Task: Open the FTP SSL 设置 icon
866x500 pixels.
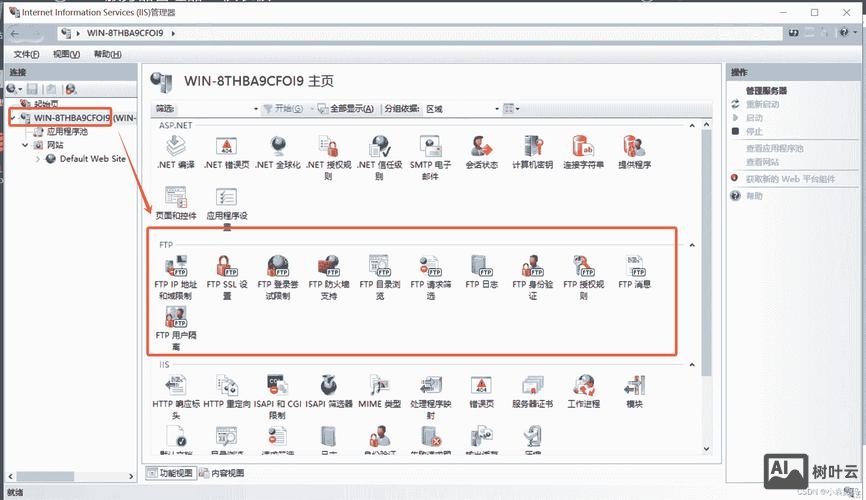Action: pyautogui.click(x=226, y=277)
